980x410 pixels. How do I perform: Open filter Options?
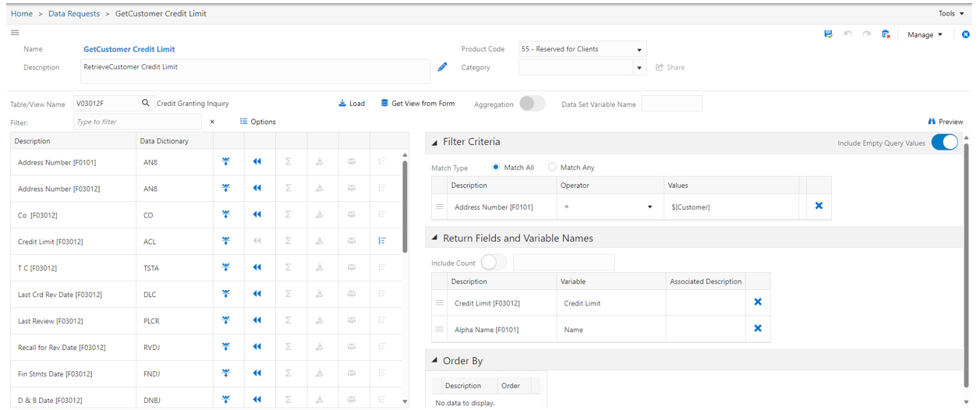pyautogui.click(x=258, y=122)
